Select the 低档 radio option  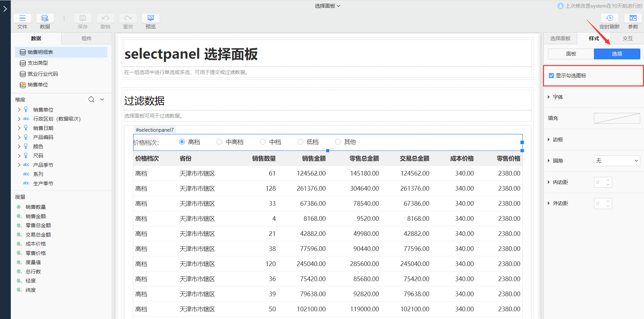(x=300, y=142)
